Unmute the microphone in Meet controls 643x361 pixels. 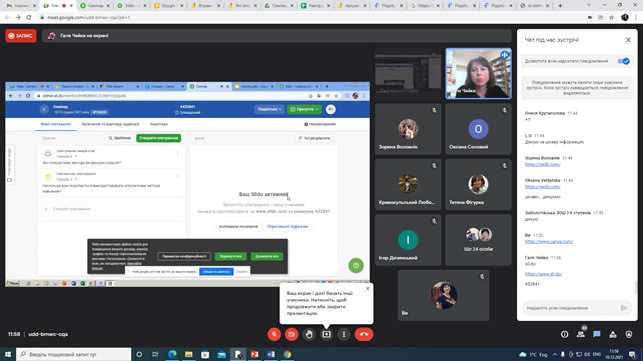274,334
